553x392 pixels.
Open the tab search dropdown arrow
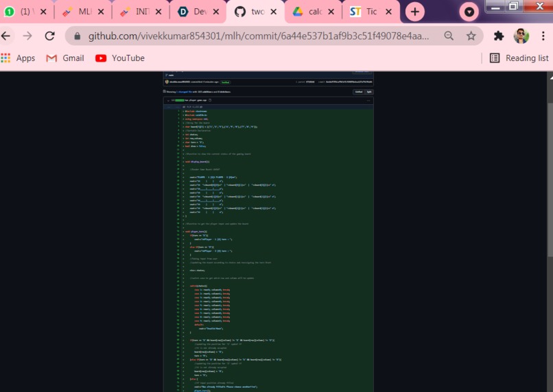pos(469,12)
